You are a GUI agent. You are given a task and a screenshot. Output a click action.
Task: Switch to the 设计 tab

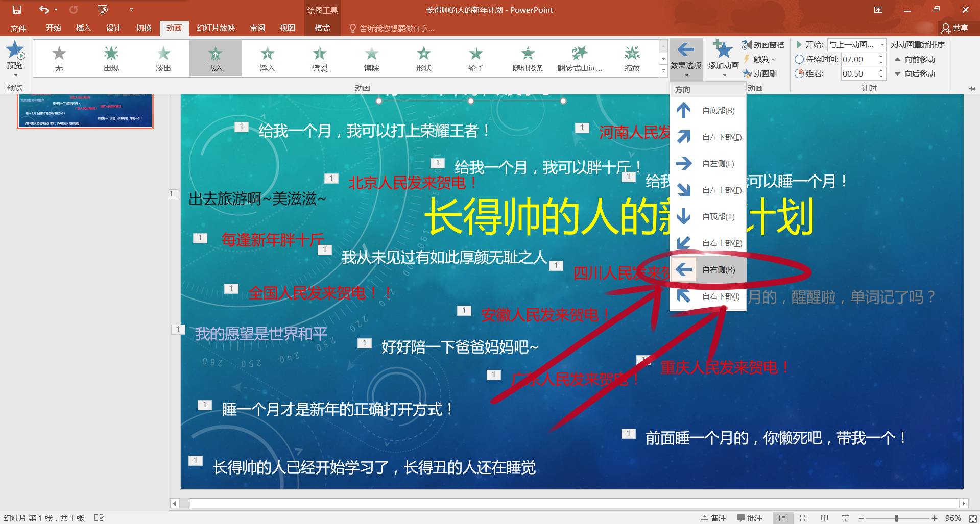tap(113, 28)
